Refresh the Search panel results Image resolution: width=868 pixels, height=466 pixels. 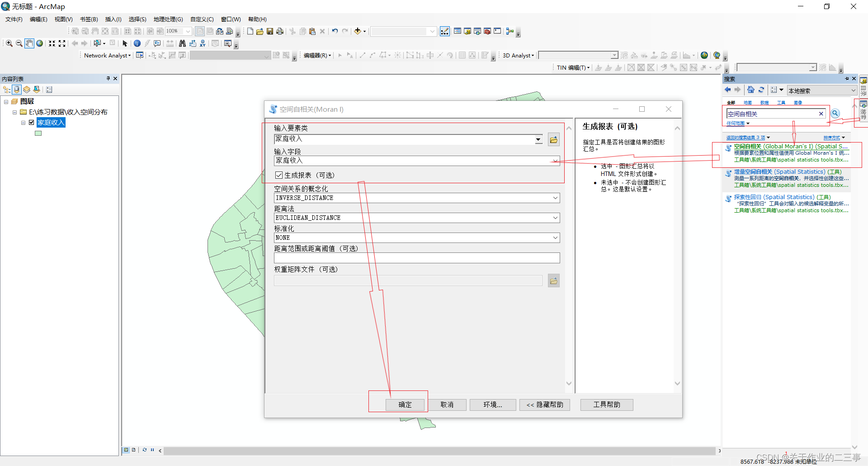click(761, 90)
